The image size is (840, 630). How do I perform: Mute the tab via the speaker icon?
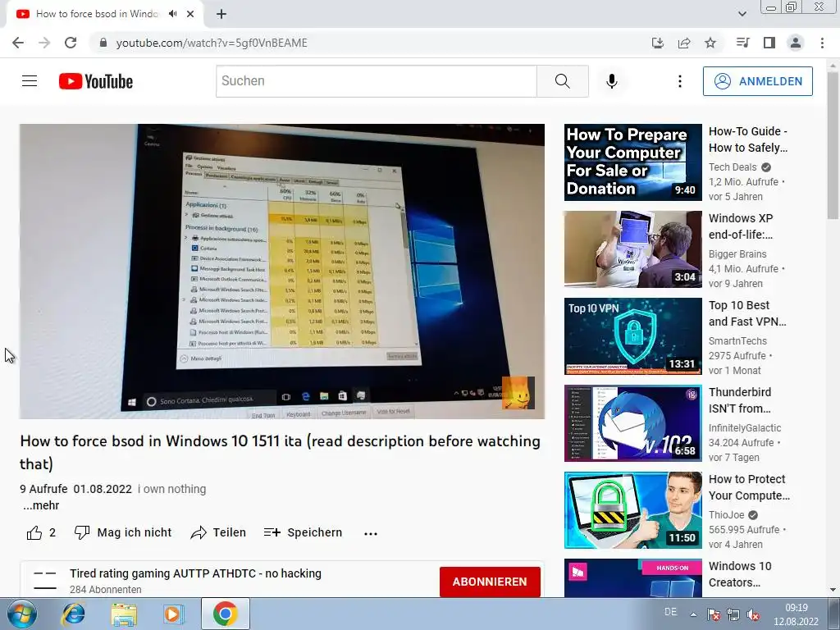[172, 14]
